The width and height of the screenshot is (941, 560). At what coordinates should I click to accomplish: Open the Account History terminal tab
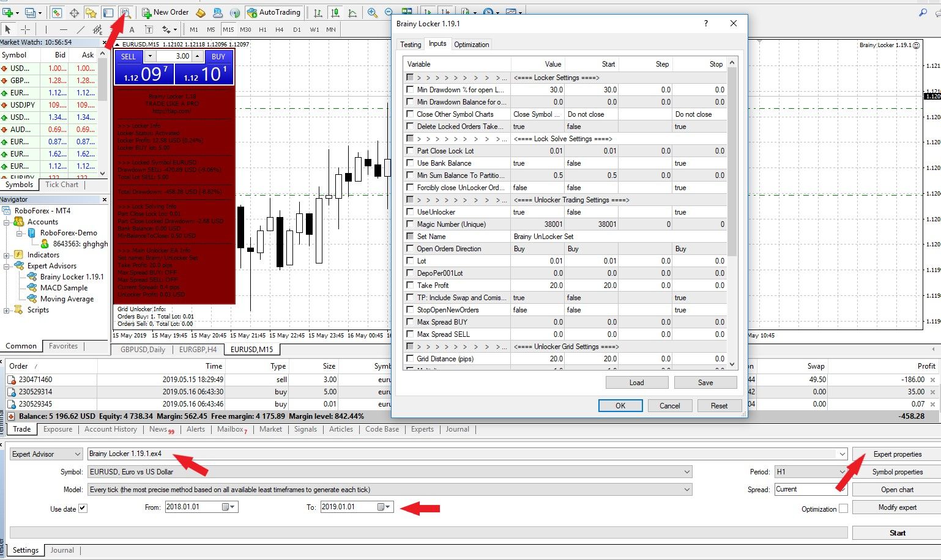point(111,429)
